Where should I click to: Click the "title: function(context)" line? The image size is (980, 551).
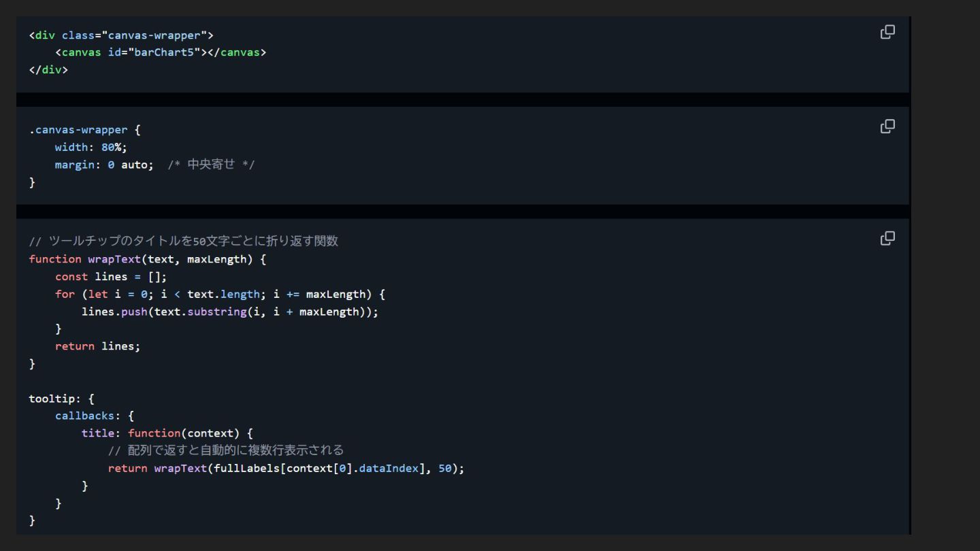pos(167,433)
